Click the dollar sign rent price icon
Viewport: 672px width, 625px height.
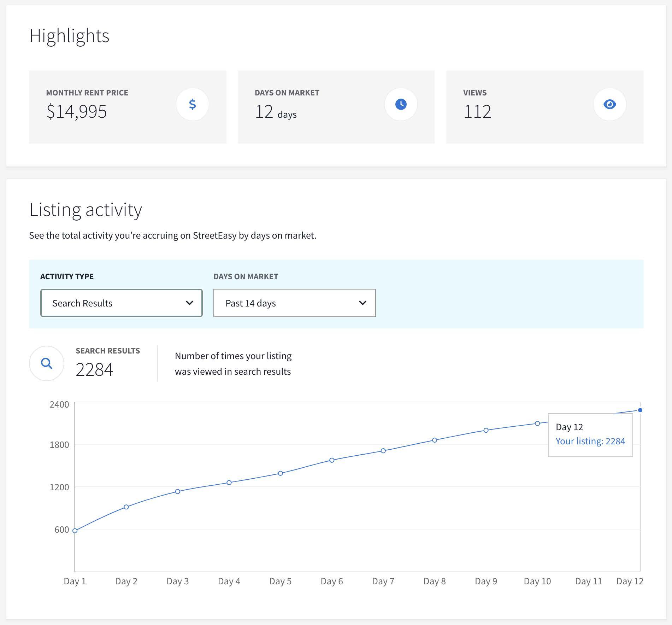tap(192, 104)
